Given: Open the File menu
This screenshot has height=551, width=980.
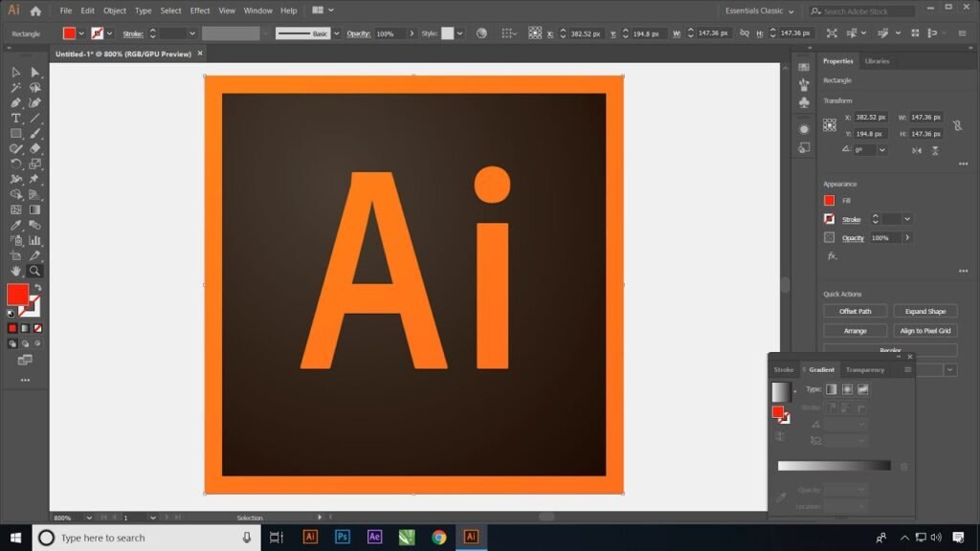Looking at the screenshot, I should tap(66, 11).
